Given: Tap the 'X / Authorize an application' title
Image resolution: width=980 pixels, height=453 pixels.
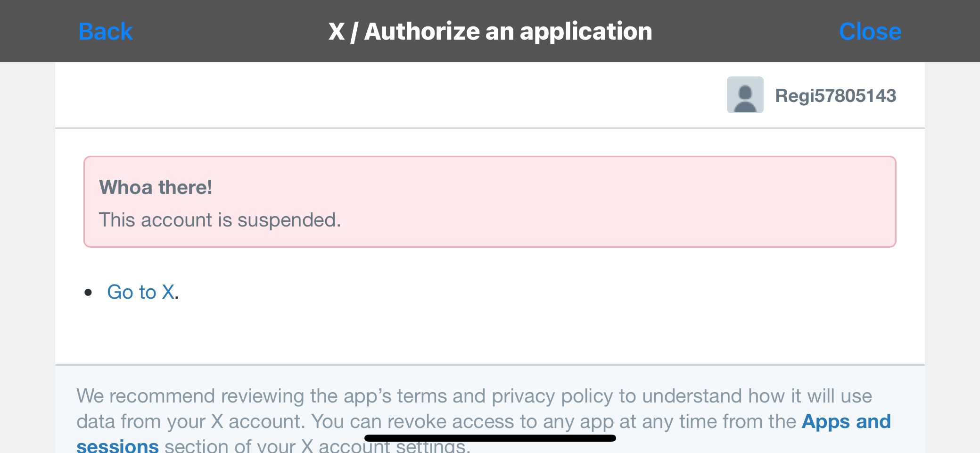Looking at the screenshot, I should pos(490,32).
